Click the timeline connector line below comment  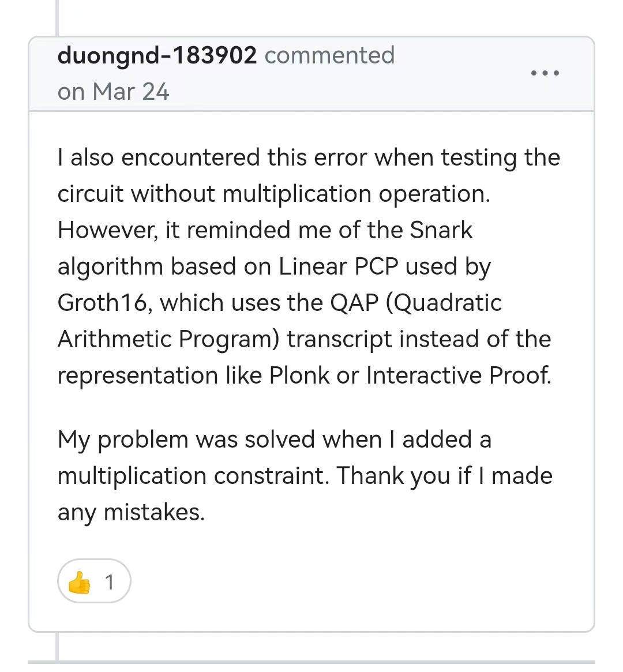click(57, 646)
